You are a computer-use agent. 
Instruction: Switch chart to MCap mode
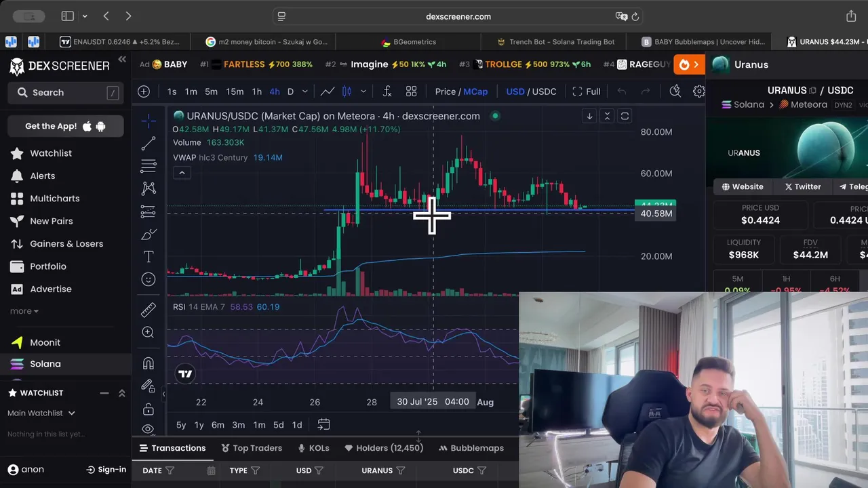tap(475, 91)
